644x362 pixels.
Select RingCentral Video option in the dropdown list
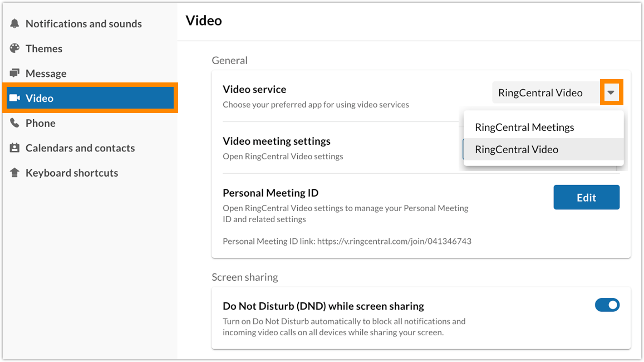tap(516, 149)
